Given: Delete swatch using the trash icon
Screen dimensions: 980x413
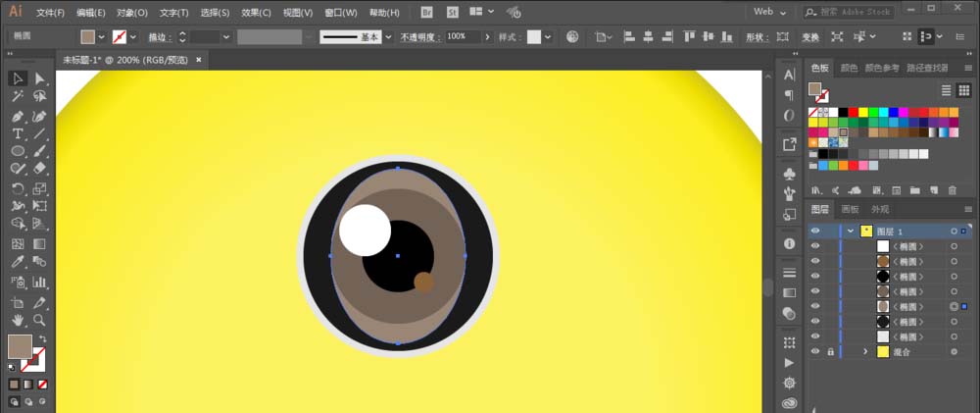Looking at the screenshot, I should coord(953,190).
